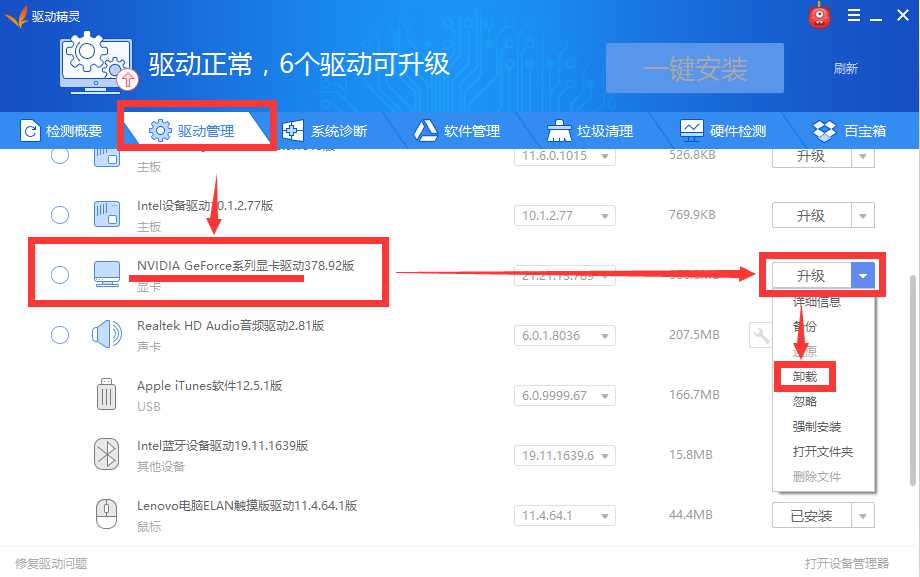Click the mouse icon for Lenovo ELAN driver
The width and height of the screenshot is (920, 577).
[x=106, y=514]
